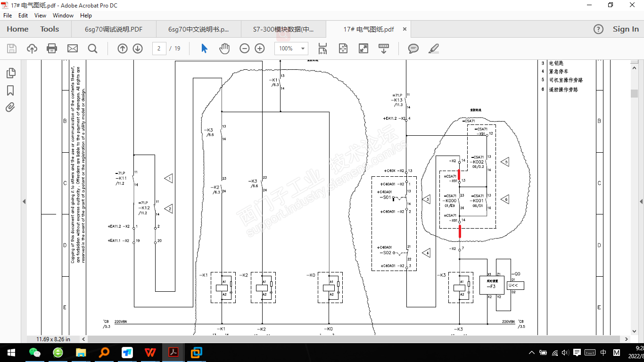This screenshot has width=644, height=362.
Task: Send the file by email envelope icon
Action: coord(72,49)
